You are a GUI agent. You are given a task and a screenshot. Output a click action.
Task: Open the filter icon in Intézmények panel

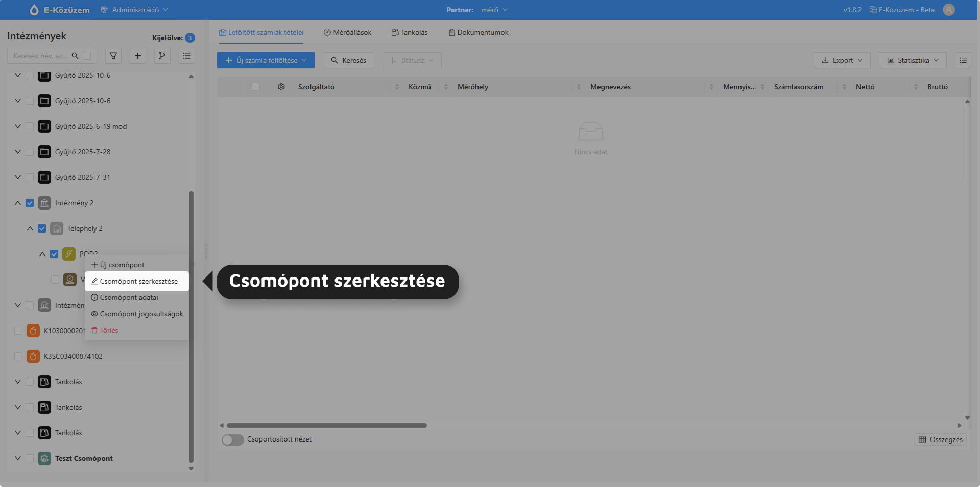point(113,56)
